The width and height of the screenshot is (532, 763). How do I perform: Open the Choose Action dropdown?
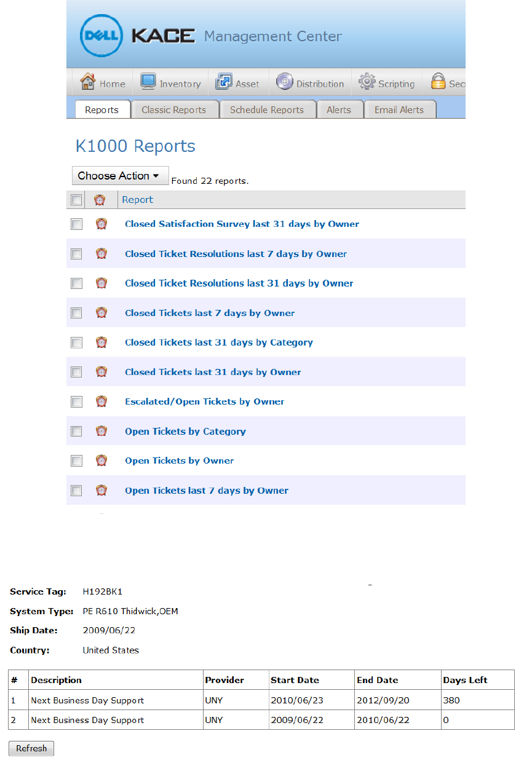coord(121,176)
